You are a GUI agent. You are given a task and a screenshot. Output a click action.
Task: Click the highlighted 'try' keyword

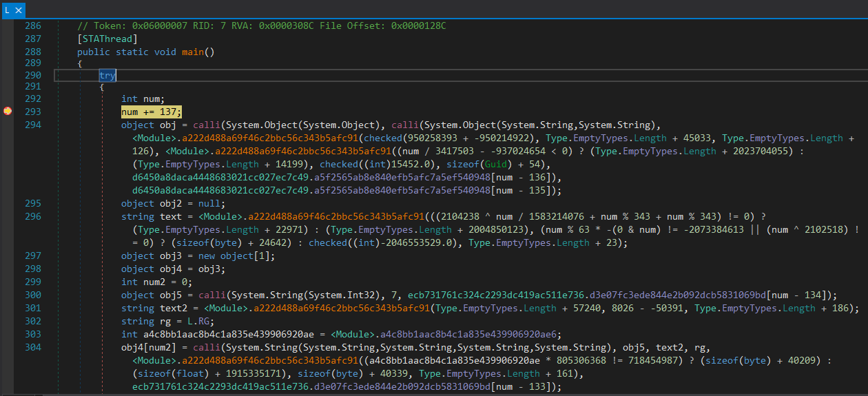[x=107, y=75]
